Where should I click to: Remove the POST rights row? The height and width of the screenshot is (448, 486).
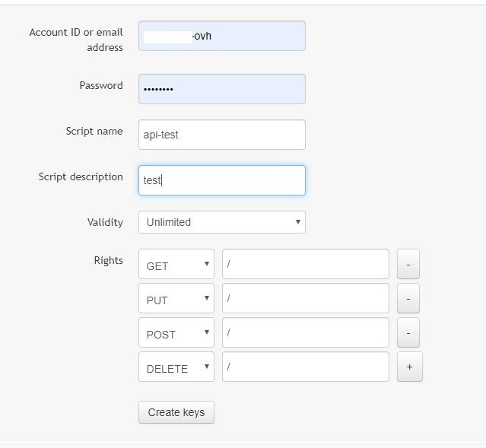coord(408,332)
